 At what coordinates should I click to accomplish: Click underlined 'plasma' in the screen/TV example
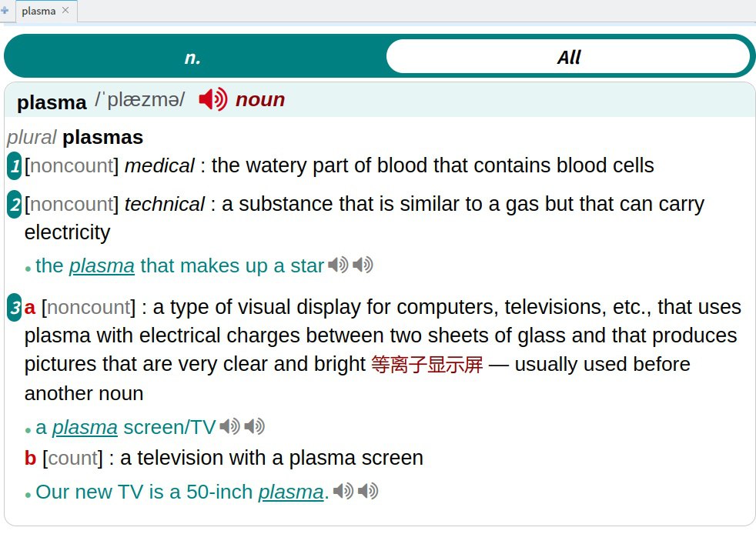click(x=85, y=426)
